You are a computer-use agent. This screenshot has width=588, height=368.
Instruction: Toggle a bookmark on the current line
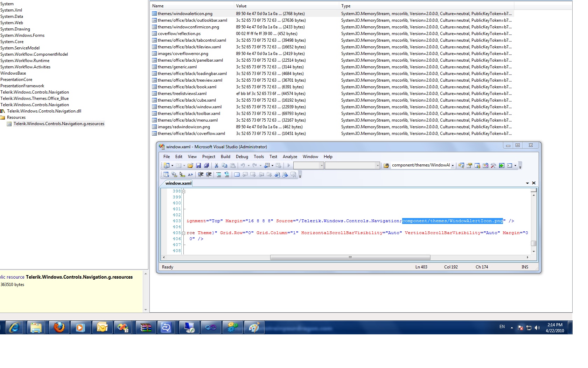coord(237,175)
